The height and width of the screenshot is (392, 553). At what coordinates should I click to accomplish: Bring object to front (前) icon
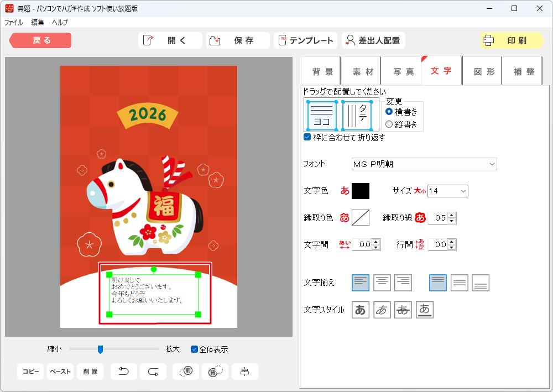(186, 372)
